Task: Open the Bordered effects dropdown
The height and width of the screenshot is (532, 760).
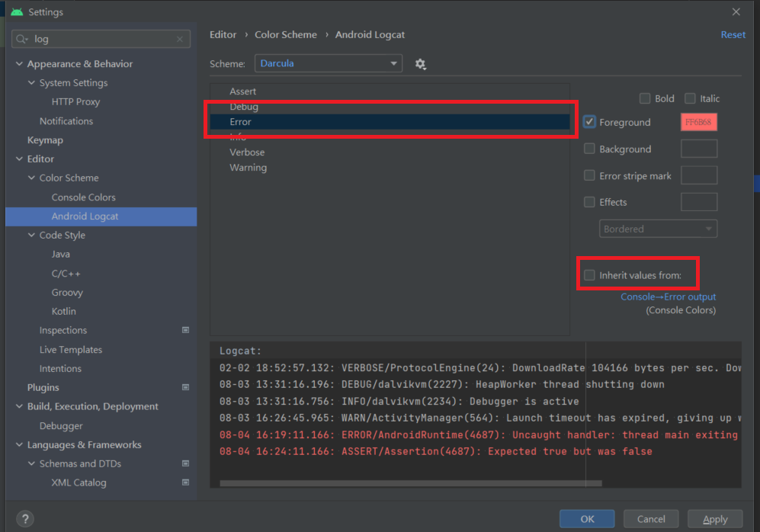Action: 658,229
